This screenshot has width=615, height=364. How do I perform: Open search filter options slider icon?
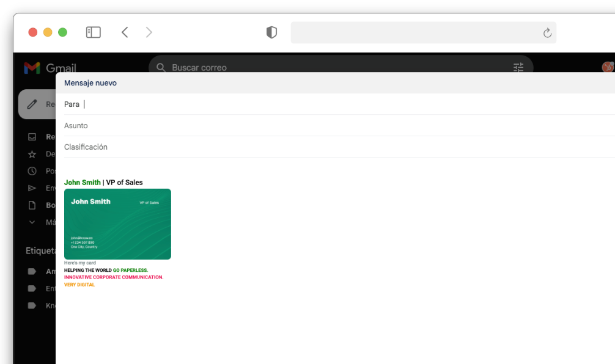(x=518, y=67)
